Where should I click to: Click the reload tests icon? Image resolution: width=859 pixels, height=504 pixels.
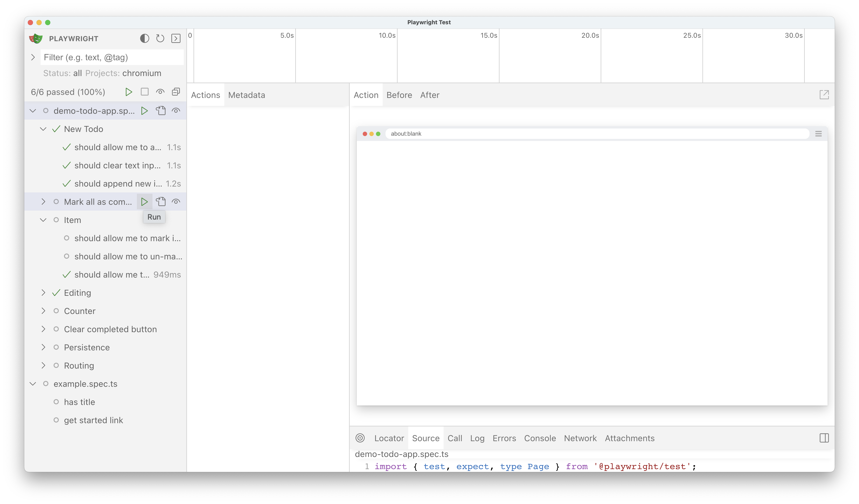click(x=160, y=38)
